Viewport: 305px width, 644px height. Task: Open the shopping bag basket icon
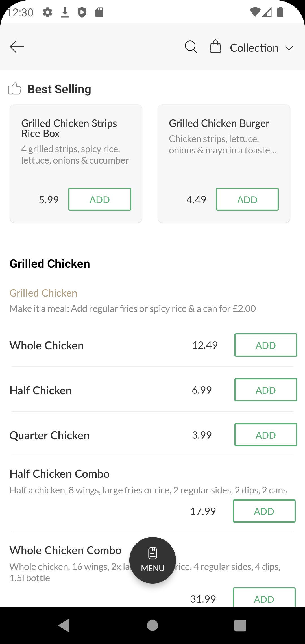tap(215, 46)
